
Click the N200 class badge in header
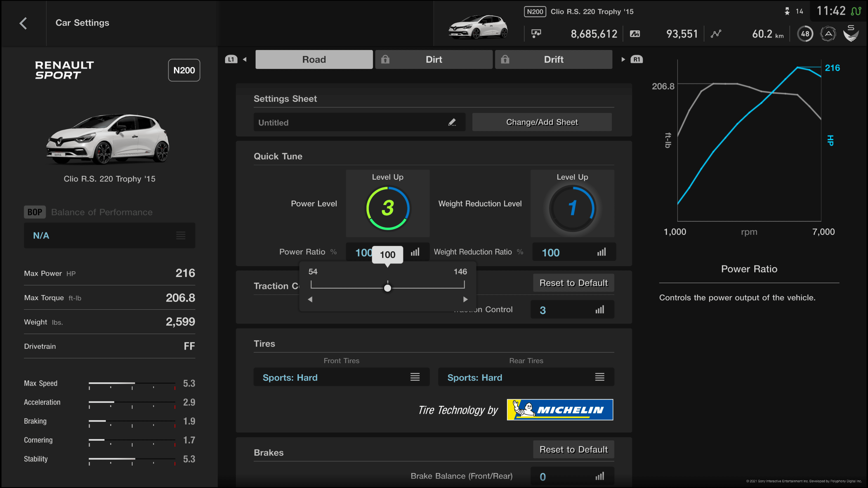point(535,12)
